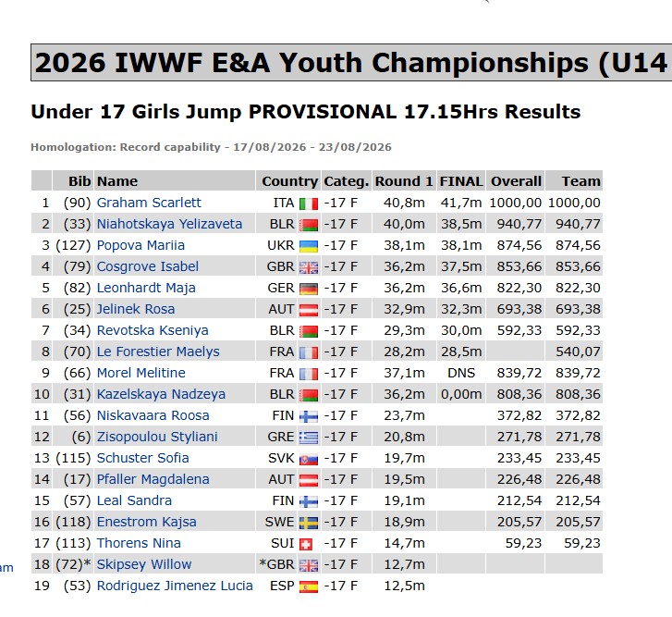This screenshot has width=672, height=617.
Task: Click the Swiss flag next to SUI
Action: (x=306, y=544)
